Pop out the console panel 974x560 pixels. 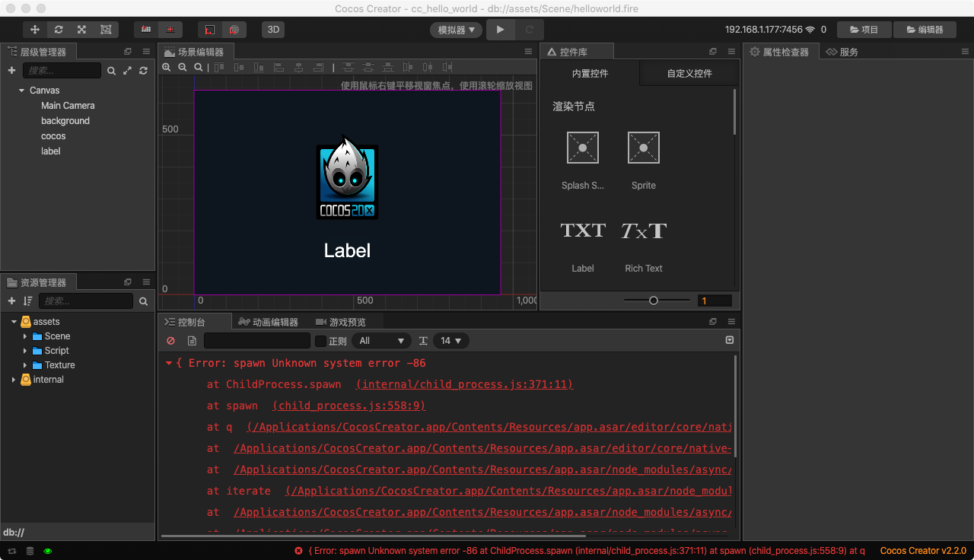click(x=713, y=322)
